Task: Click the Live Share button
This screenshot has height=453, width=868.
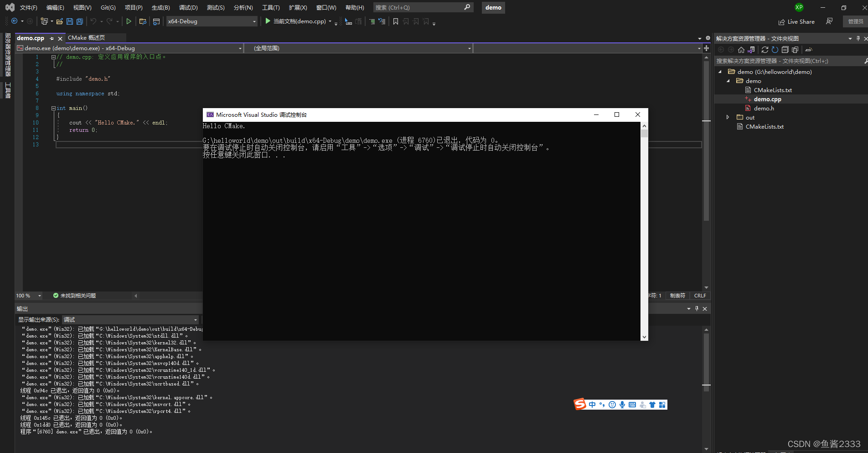Action: tap(796, 21)
